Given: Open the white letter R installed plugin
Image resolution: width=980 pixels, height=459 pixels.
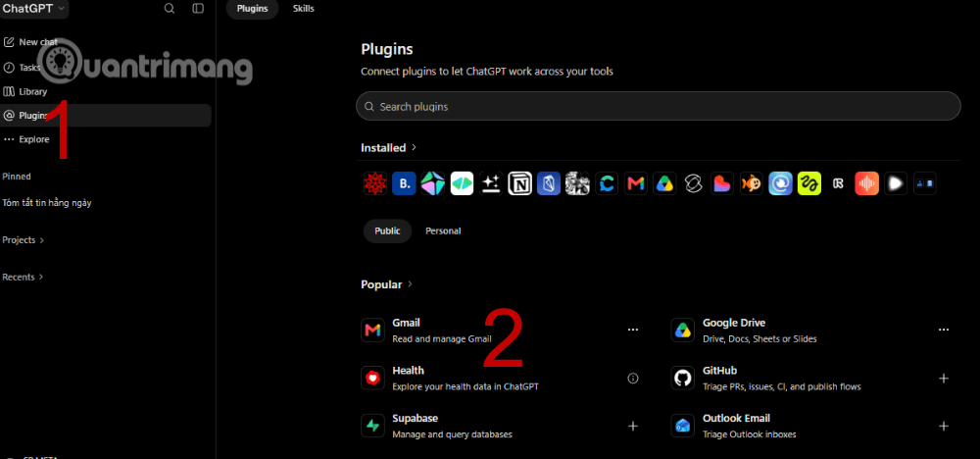Looking at the screenshot, I should pyautogui.click(x=838, y=183).
